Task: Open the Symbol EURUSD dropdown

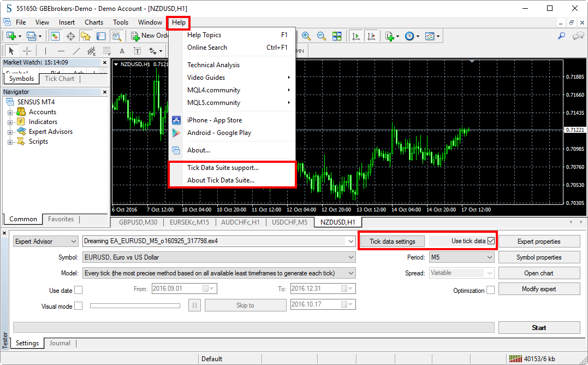Action: pos(219,257)
